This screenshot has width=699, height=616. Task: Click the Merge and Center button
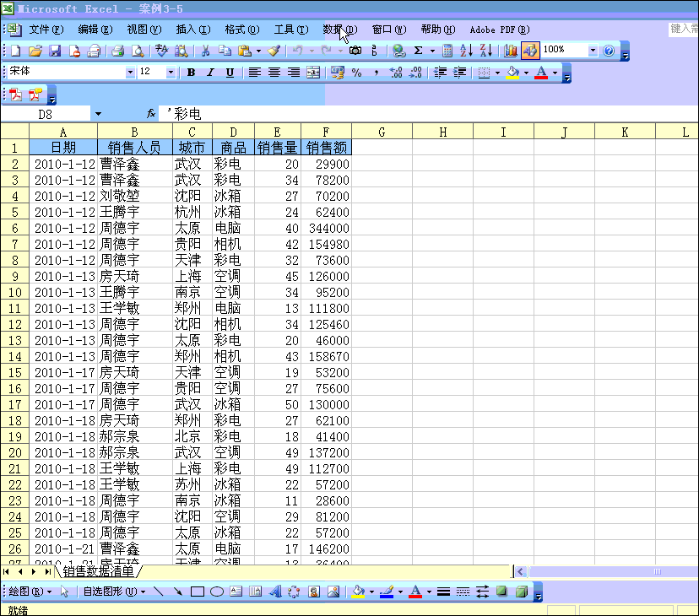coord(313,73)
